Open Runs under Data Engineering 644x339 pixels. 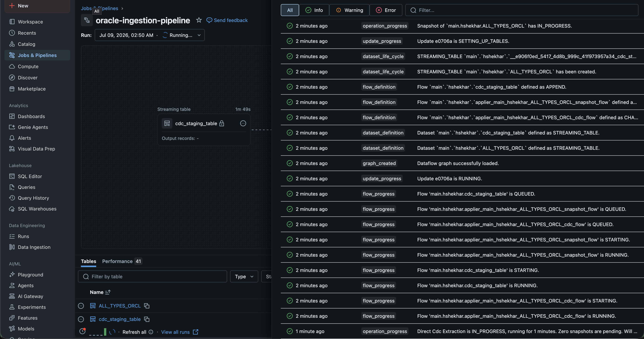click(37, 236)
